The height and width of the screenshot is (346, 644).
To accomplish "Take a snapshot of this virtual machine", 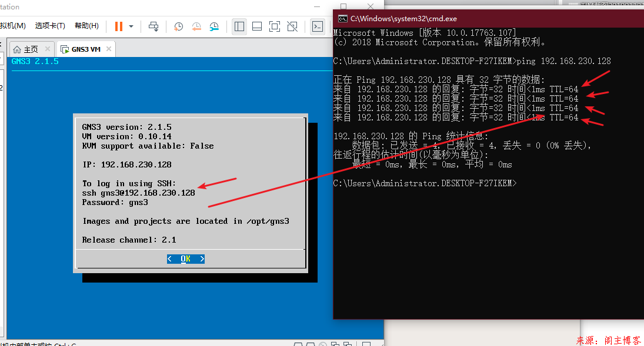I will click(178, 26).
